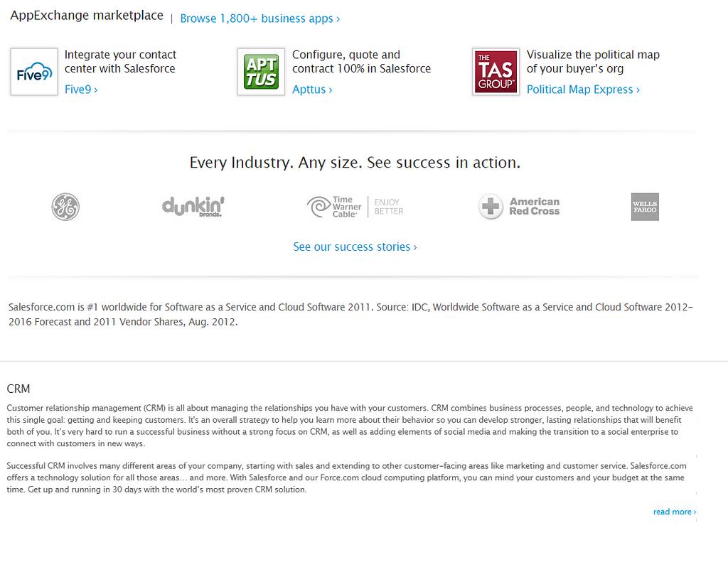
Task: Click 'Integrate your contact center with Salesforce' text
Action: [120, 62]
